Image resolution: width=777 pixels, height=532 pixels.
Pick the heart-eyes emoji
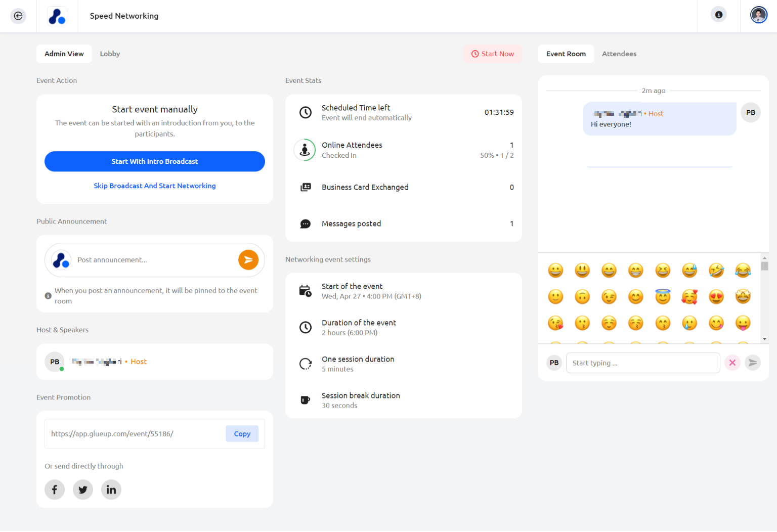[x=716, y=297]
